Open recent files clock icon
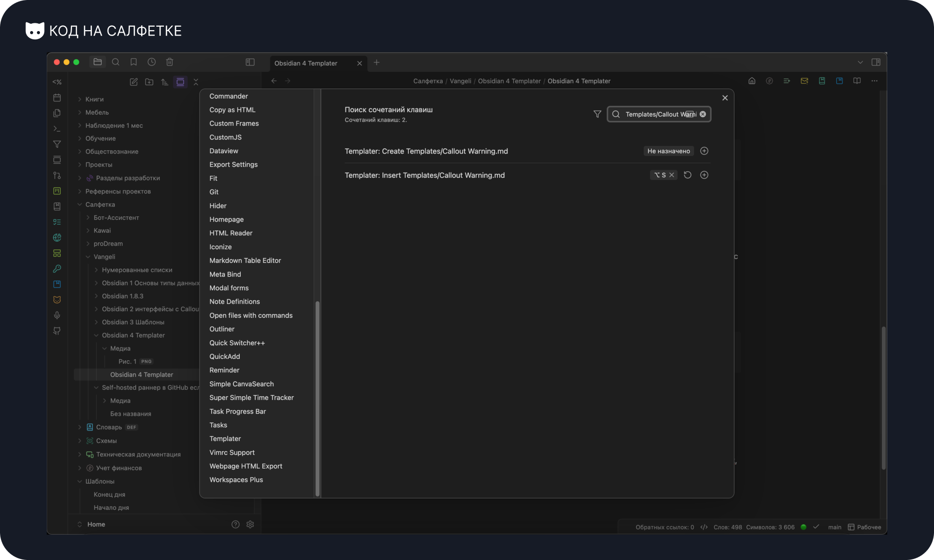The width and height of the screenshot is (934, 560). click(152, 62)
